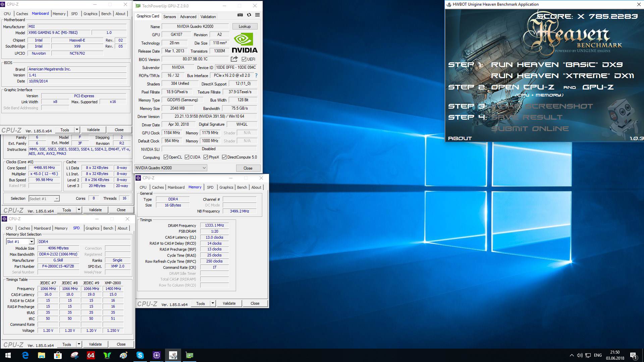Open the Socket #1 selection dropdown
This screenshot has width=644, height=362.
(x=44, y=199)
